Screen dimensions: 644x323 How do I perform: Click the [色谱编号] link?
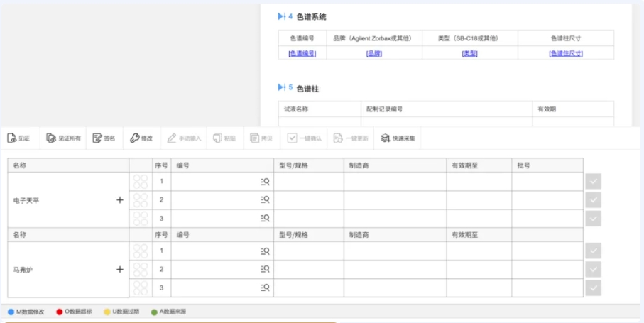[302, 53]
